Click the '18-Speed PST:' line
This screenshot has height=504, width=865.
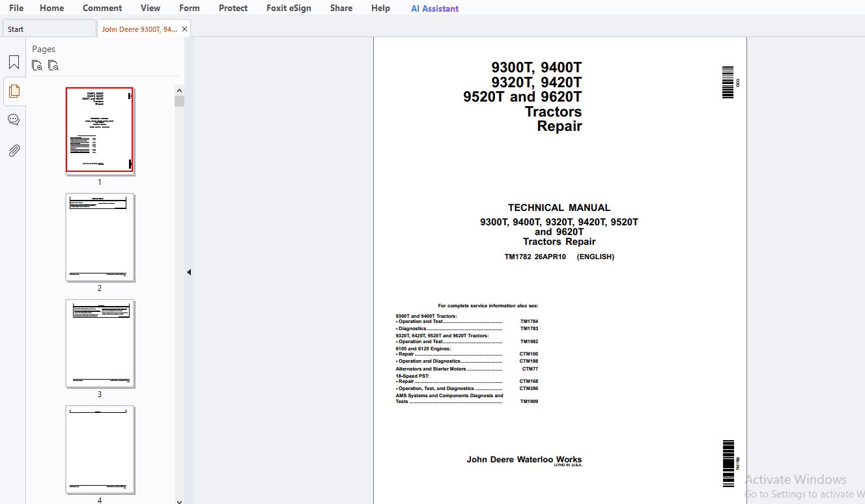[412, 376]
